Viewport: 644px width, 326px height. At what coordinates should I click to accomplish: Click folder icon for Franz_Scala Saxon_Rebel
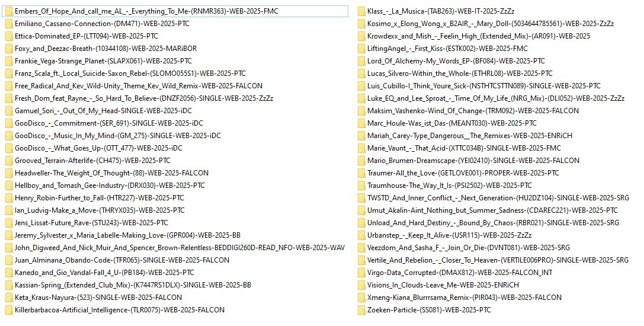(9, 73)
